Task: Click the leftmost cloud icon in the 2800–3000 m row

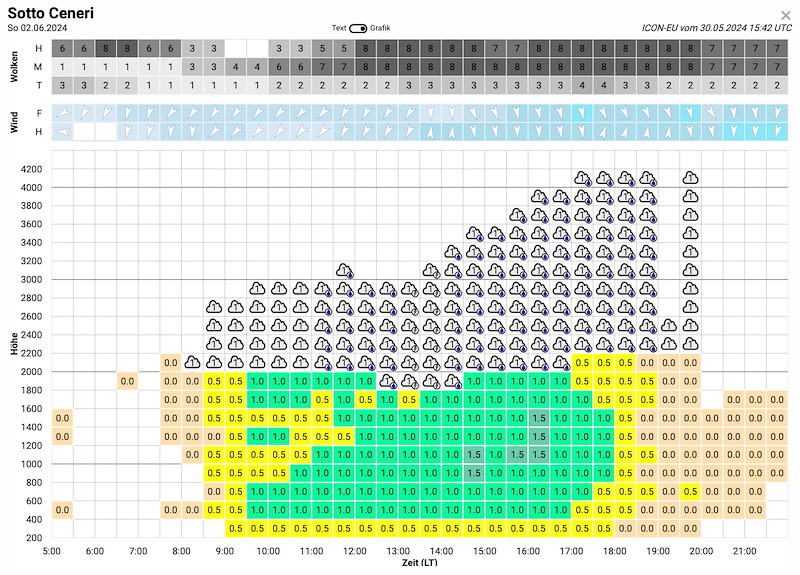Action: (257, 289)
